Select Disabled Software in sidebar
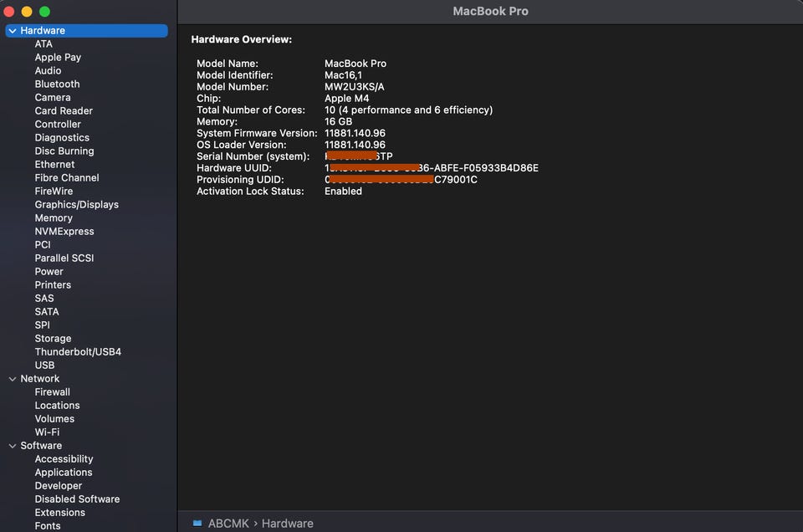Image resolution: width=803 pixels, height=532 pixels. 77,499
